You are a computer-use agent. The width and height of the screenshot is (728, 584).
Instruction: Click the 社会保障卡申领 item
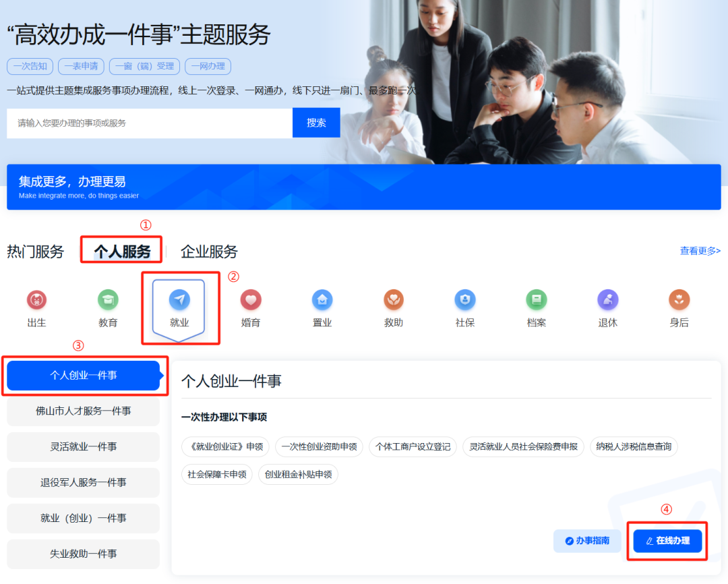pos(217,475)
